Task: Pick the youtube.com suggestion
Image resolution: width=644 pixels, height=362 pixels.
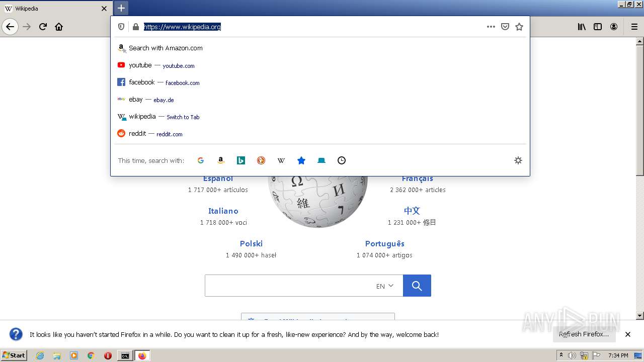Action: click(x=320, y=65)
